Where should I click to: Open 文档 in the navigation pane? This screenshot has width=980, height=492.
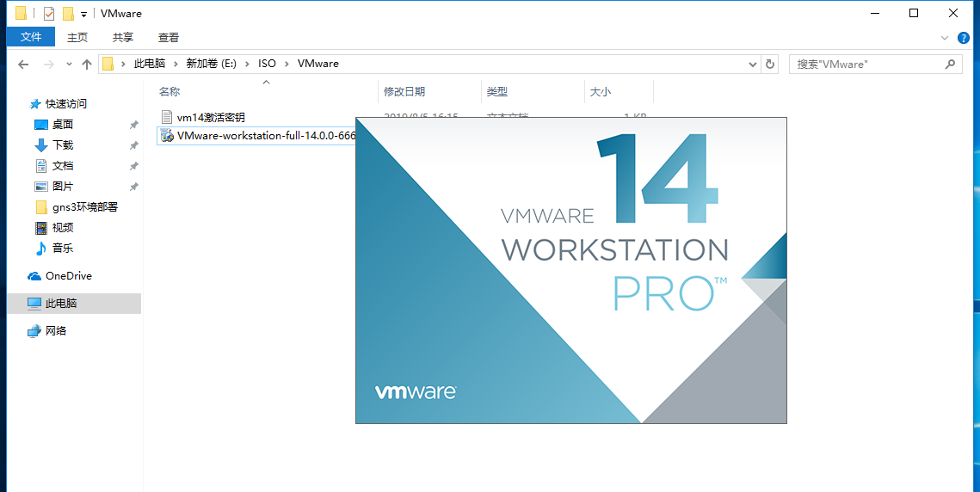click(63, 166)
